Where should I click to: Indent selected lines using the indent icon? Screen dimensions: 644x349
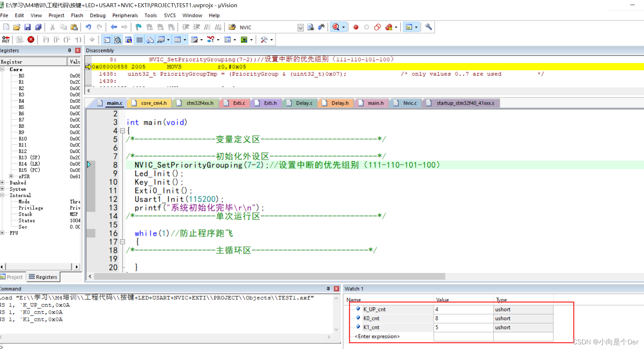click(186, 27)
